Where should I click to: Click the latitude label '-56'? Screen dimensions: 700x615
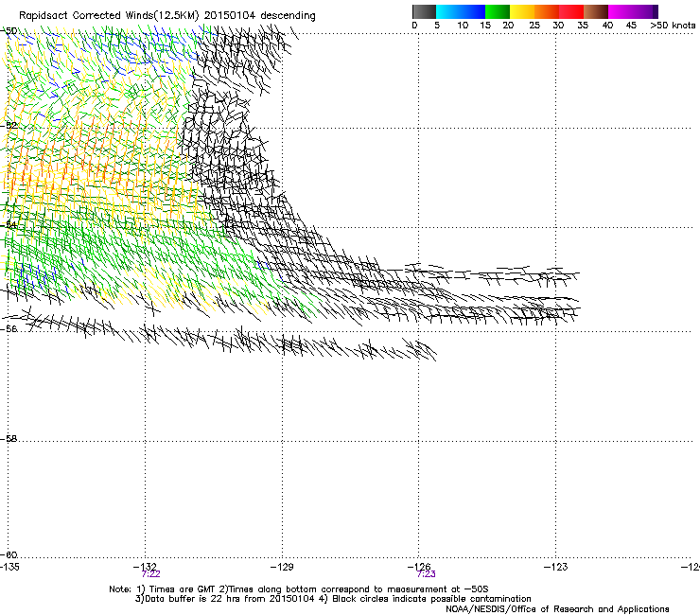[9, 329]
